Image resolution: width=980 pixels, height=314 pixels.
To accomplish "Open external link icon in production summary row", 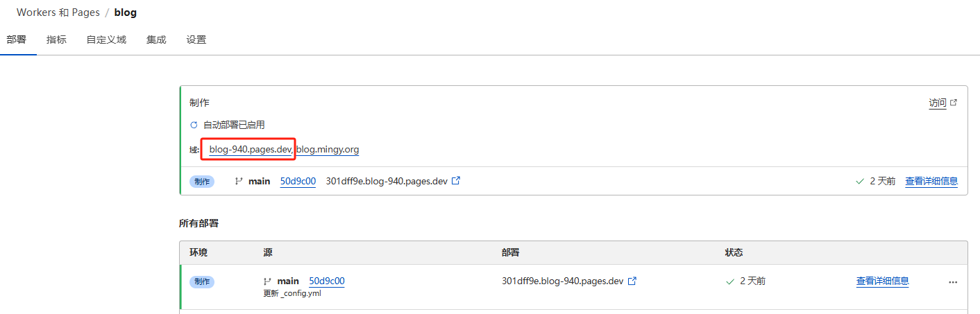I will tap(456, 181).
